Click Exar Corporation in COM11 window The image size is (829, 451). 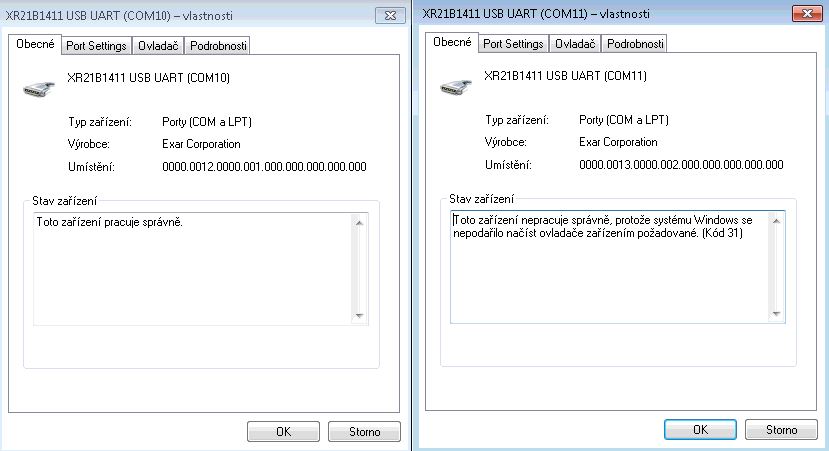tap(618, 142)
